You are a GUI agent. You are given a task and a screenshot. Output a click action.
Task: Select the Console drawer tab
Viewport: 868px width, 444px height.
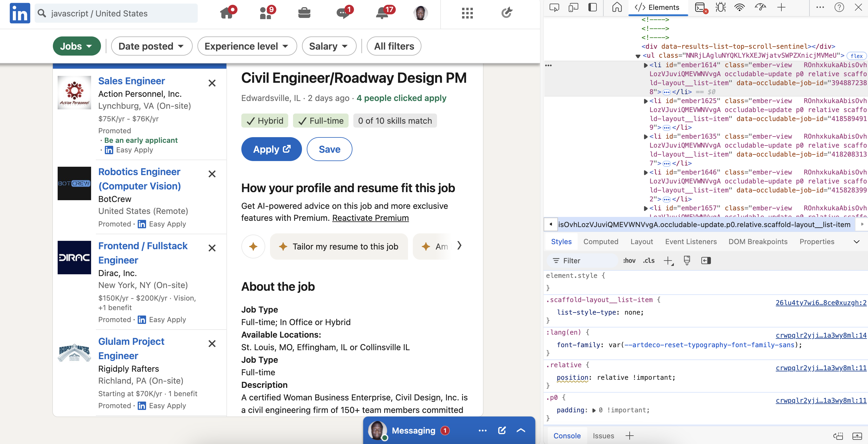click(x=567, y=436)
